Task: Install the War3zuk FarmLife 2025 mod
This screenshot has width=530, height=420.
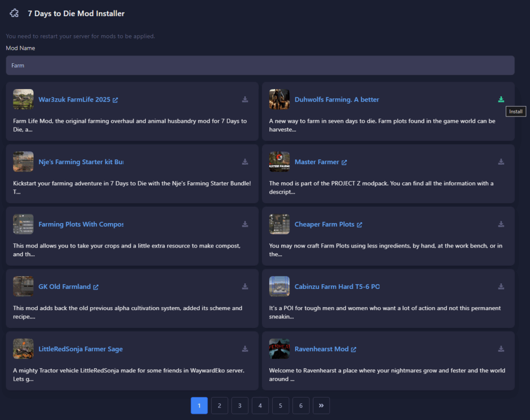Action: (245, 99)
